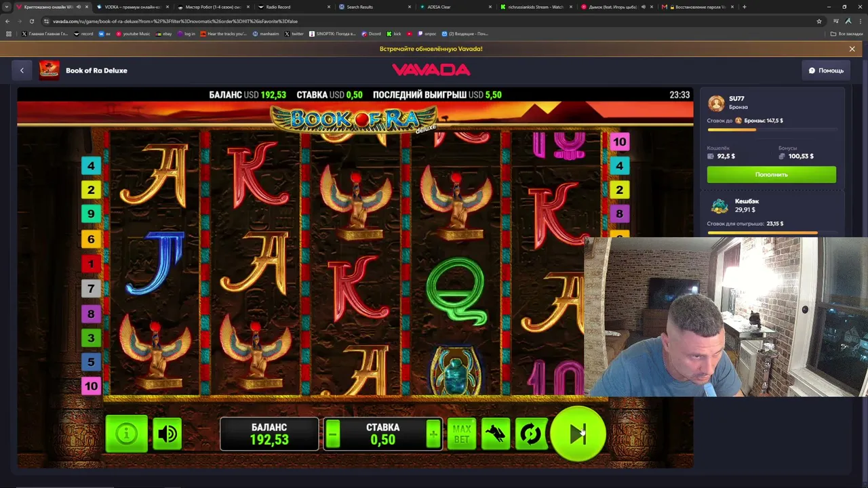Click the horse rider turbo icon
Screen dimensions: 868x488
496,434
